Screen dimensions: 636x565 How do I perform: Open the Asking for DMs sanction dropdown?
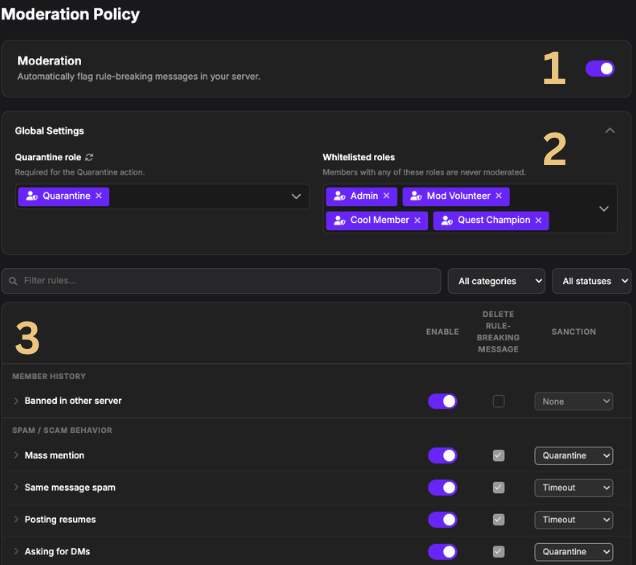574,552
